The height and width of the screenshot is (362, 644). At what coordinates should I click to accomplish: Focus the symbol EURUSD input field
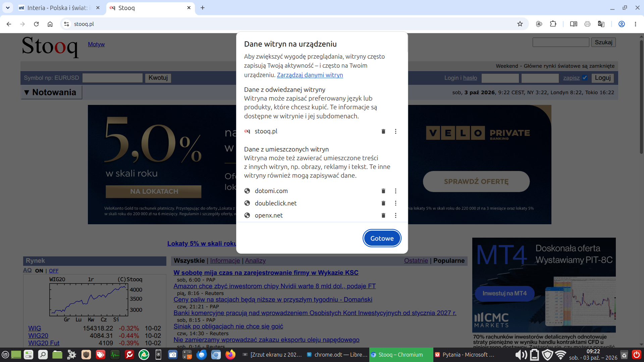tap(112, 78)
